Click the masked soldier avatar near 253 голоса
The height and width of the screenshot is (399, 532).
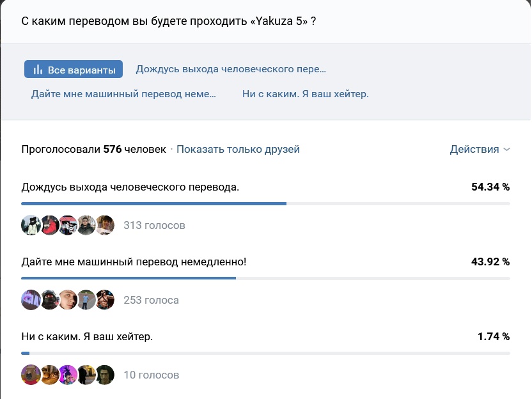point(49,300)
